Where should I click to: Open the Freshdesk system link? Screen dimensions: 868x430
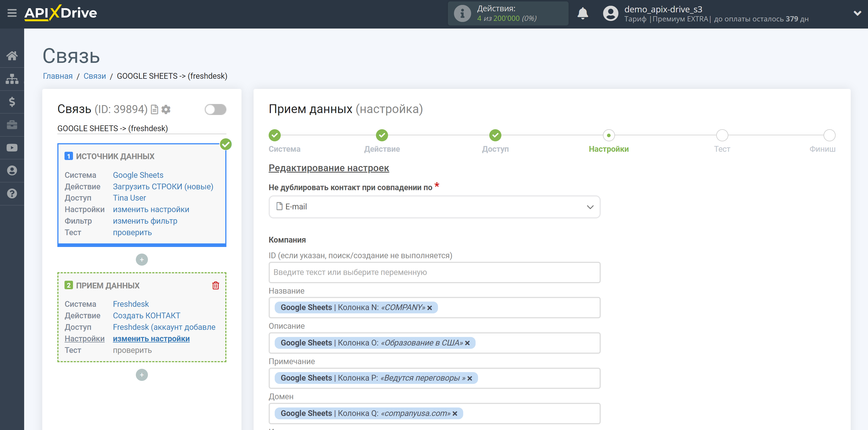pyautogui.click(x=131, y=304)
